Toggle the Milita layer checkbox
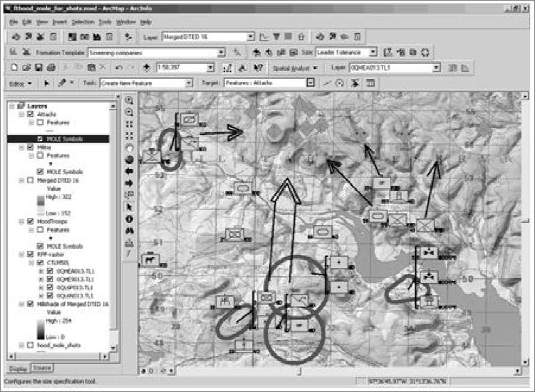535x392 pixels. (x=31, y=147)
